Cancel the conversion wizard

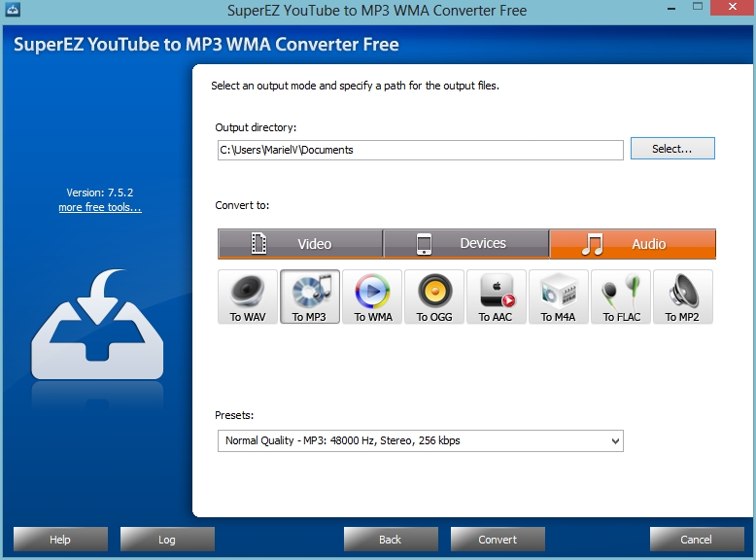pos(696,540)
